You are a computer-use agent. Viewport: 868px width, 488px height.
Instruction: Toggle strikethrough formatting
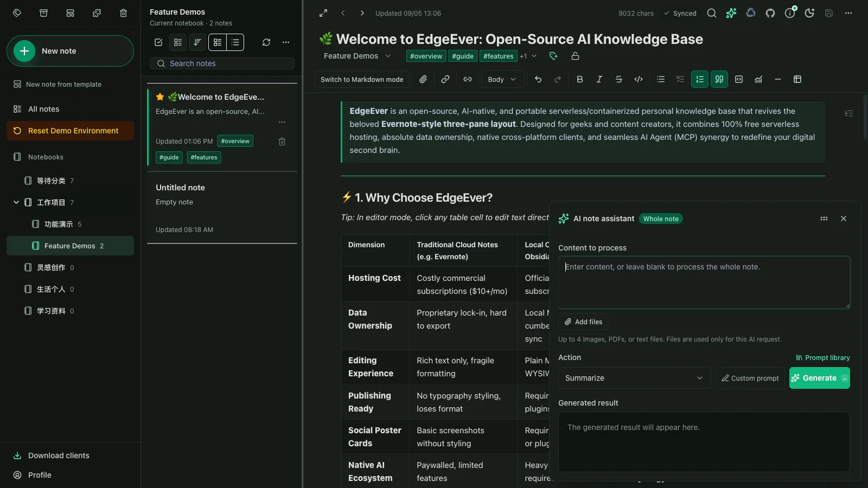click(x=619, y=79)
